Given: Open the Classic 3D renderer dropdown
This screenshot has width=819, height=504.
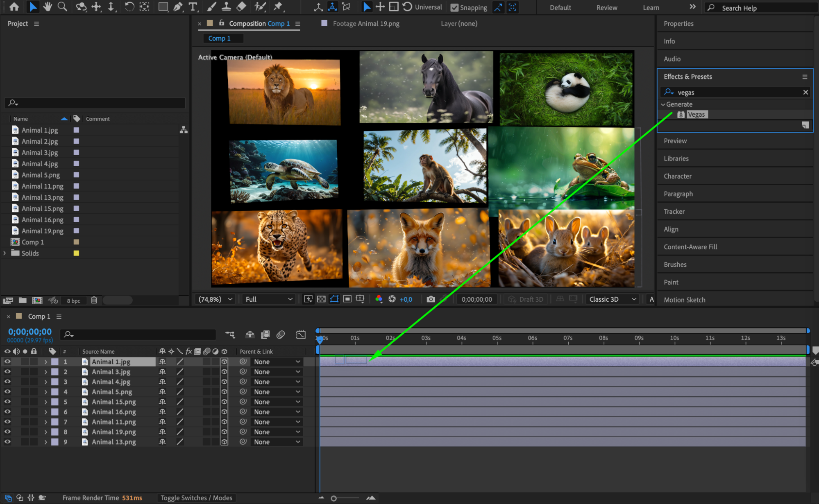Looking at the screenshot, I should (x=613, y=299).
